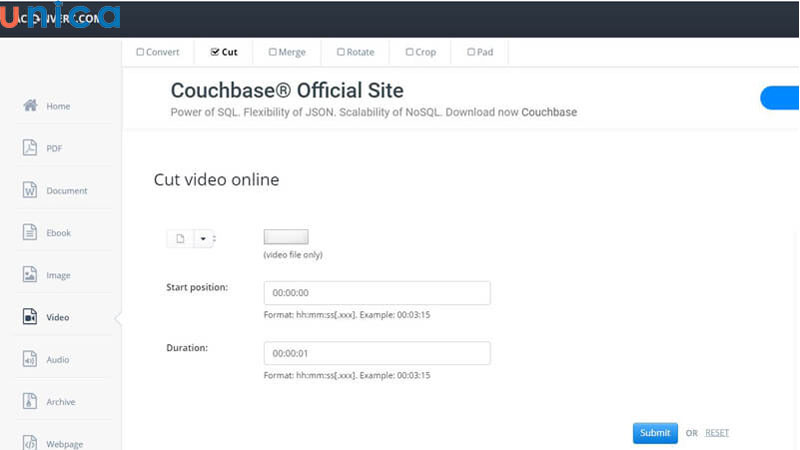Click the 'Duration:' label
The width and height of the screenshot is (800, 450).
[x=187, y=348]
